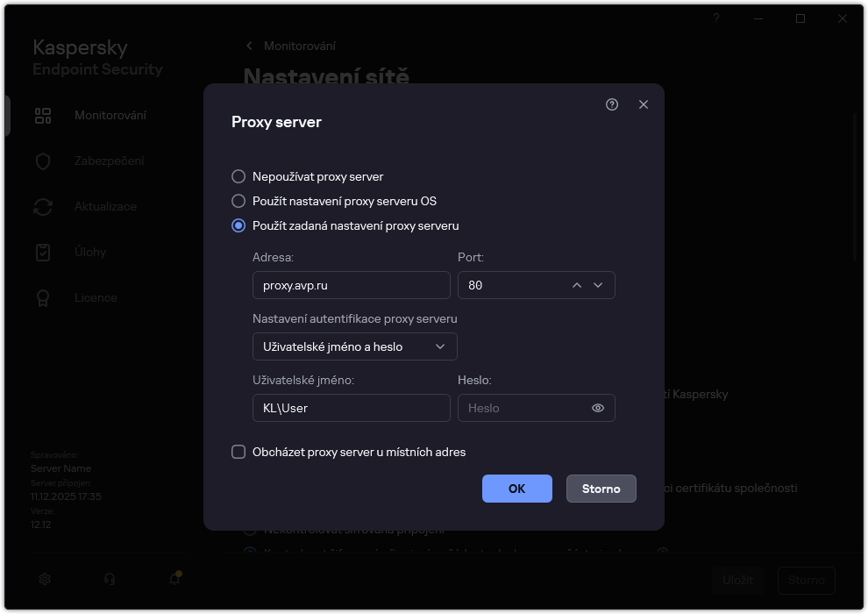Viewport: 868px width, 614px height.
Task: Show the password with the eye toggle
Action: click(x=597, y=408)
